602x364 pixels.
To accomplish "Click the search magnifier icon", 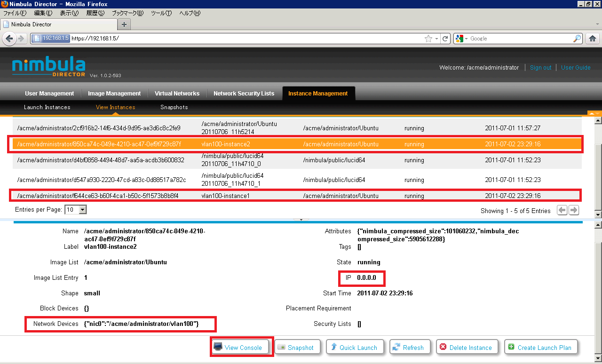I will 577,39.
